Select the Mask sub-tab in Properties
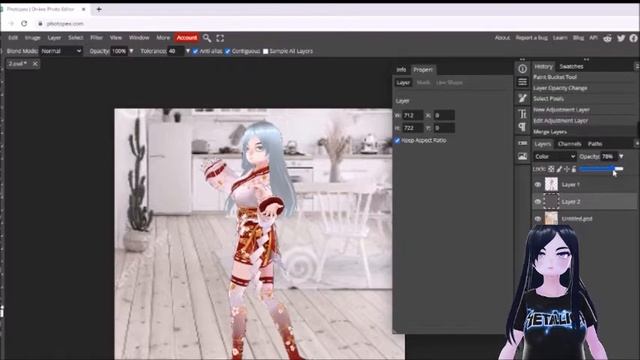This screenshot has width=640, height=360. (x=423, y=82)
